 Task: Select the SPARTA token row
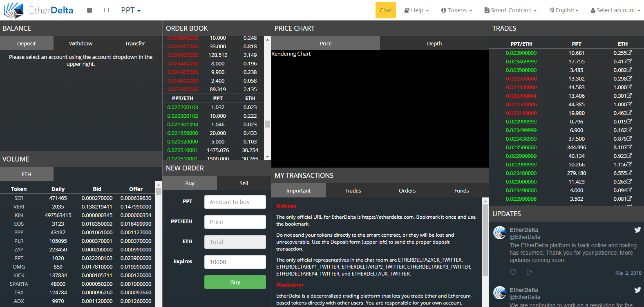click(78, 284)
